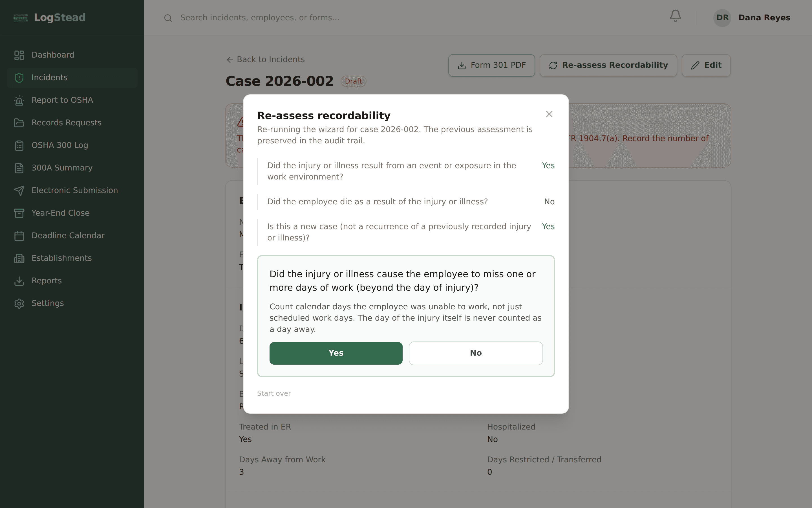
Task: Answer No to the days-missed question
Action: coord(476,353)
